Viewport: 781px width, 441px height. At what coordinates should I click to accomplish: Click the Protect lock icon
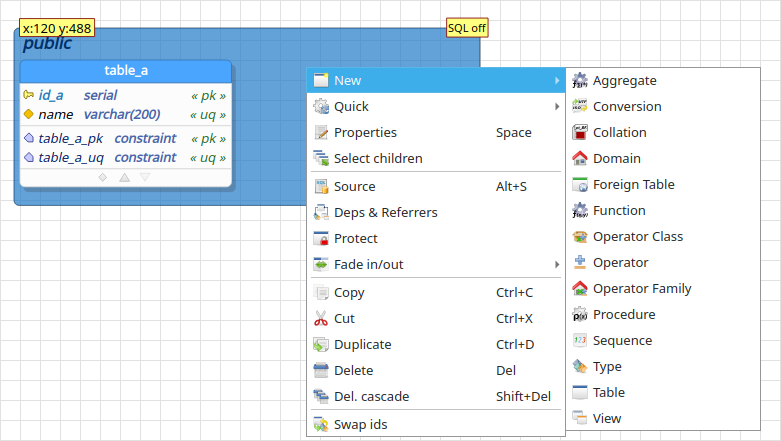321,238
